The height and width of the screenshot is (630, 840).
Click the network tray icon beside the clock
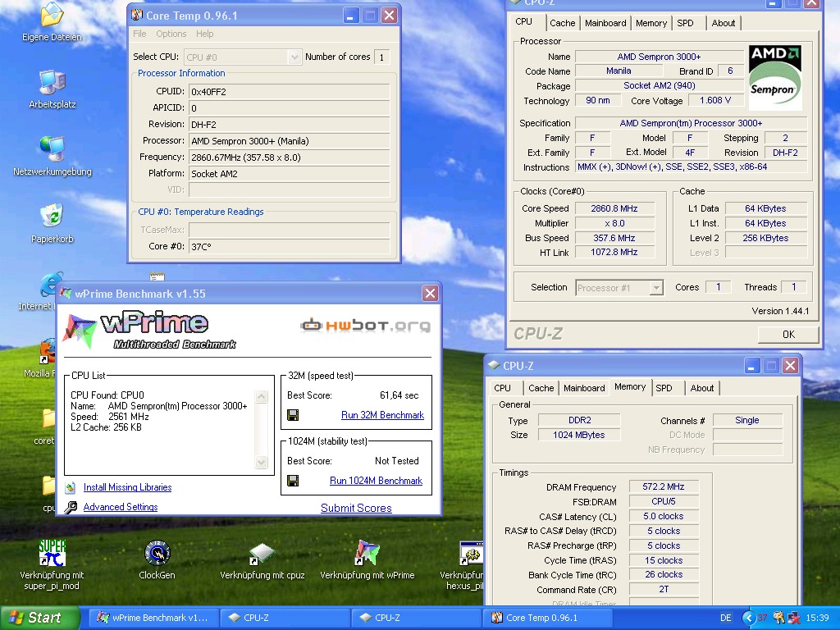coord(794,618)
